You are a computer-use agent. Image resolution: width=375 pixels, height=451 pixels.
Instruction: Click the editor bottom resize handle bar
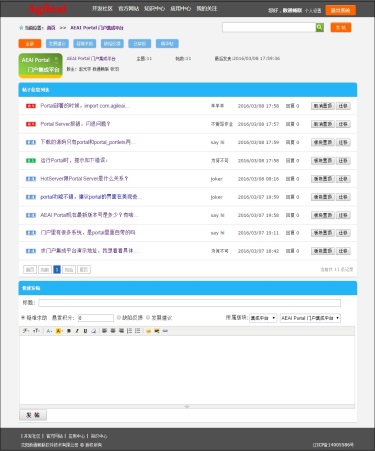187,406
